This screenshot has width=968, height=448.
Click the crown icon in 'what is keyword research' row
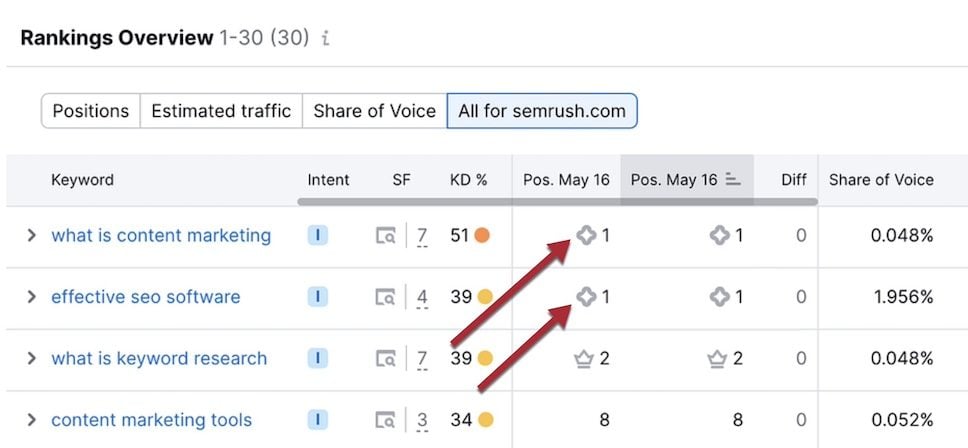point(585,358)
